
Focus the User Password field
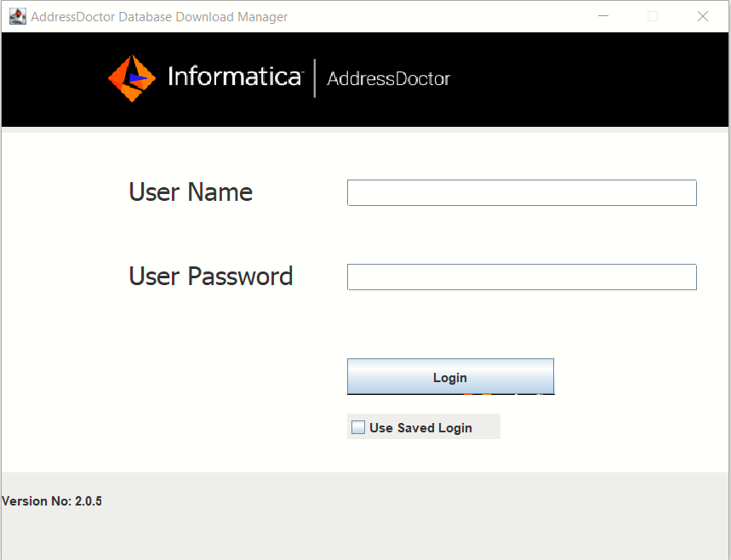click(522, 277)
